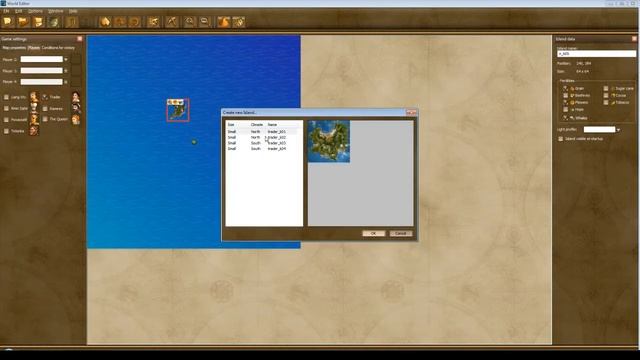Click the zoom in magnifier icon

(x=189, y=22)
